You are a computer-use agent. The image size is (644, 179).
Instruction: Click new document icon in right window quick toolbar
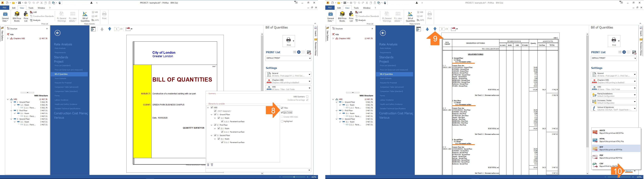point(332,3)
